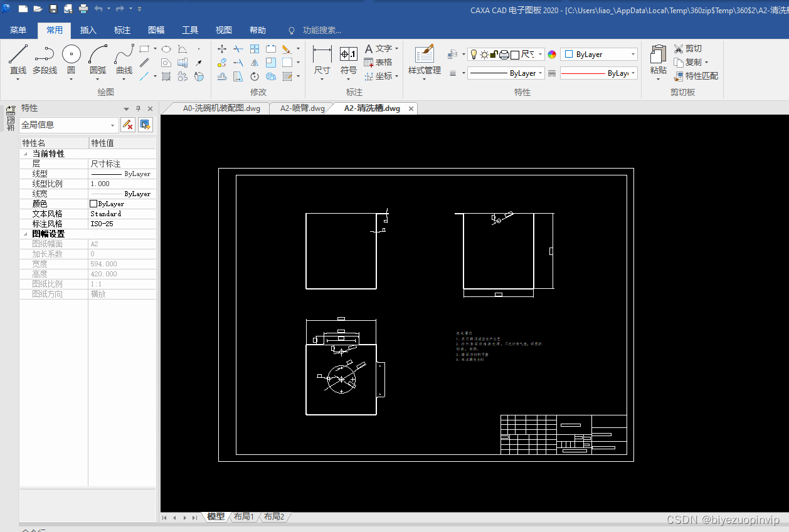
Task: Click the array tool in 修改 group
Action: (255, 48)
